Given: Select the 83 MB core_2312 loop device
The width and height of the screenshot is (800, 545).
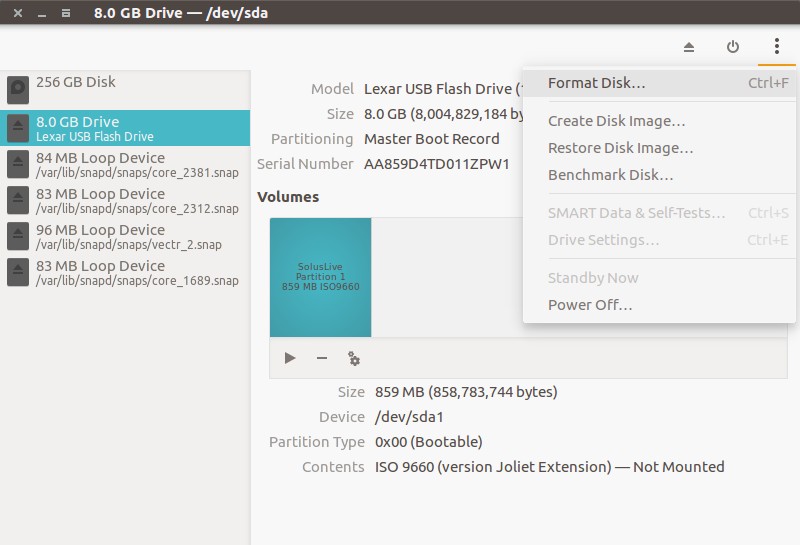Looking at the screenshot, I should point(125,200).
